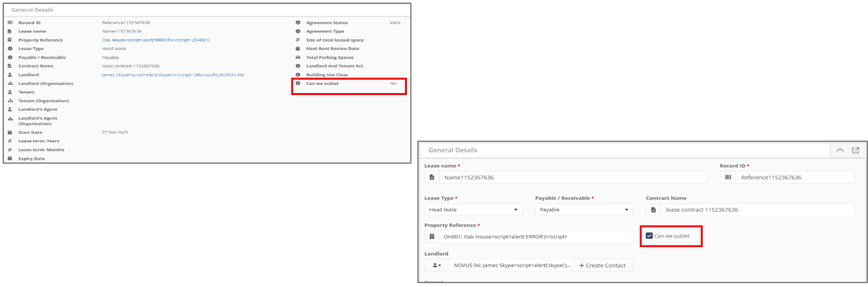The height and width of the screenshot is (287, 868).
Task: Click the file icon beside Contract Name label
Action: [10, 65]
